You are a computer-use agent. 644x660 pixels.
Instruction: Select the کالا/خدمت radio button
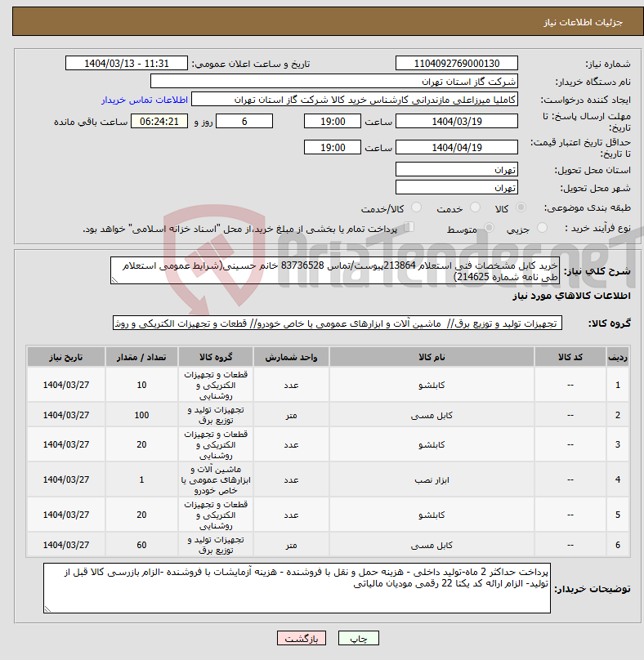[x=416, y=207]
